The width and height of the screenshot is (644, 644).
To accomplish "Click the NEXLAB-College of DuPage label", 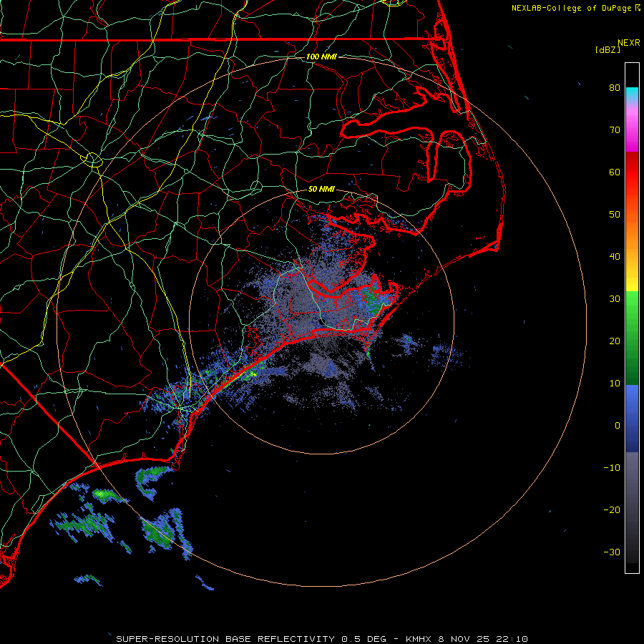I will tap(572, 8).
